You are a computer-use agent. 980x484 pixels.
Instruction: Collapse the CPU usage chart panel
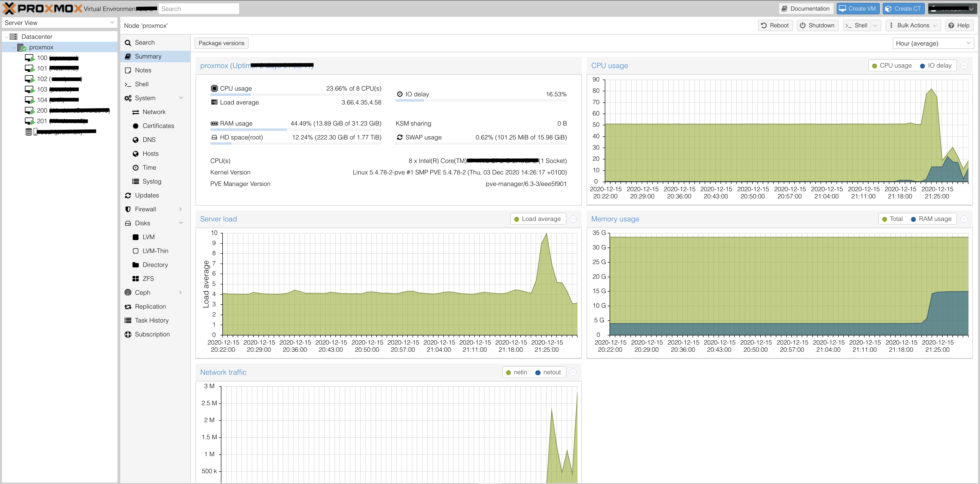[x=964, y=65]
